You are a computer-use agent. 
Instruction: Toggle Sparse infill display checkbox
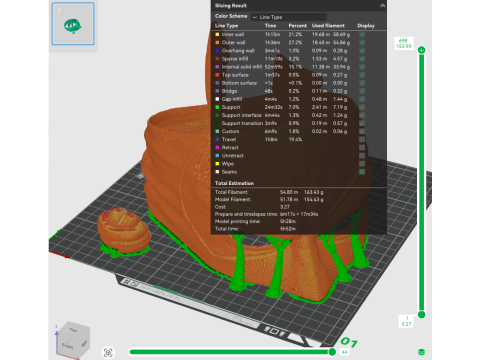click(362, 59)
